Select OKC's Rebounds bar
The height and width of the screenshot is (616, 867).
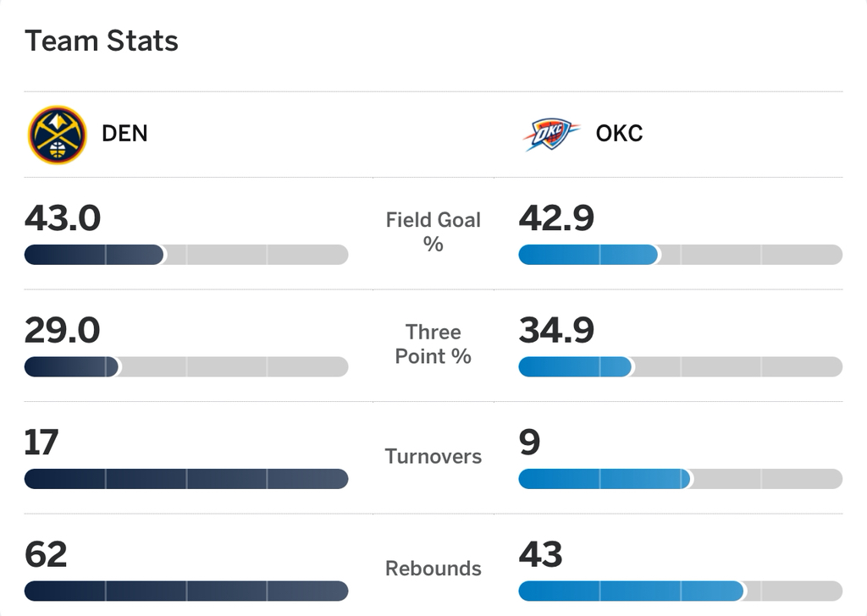pyautogui.click(x=680, y=591)
